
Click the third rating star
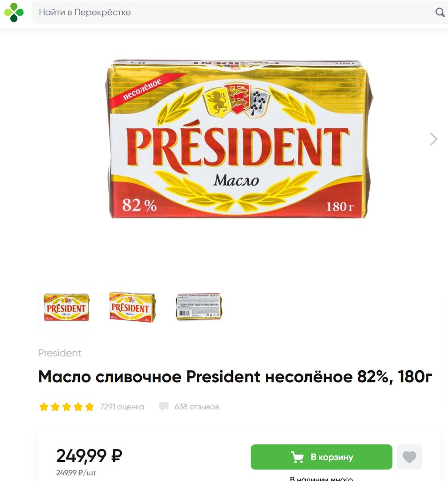point(67,407)
